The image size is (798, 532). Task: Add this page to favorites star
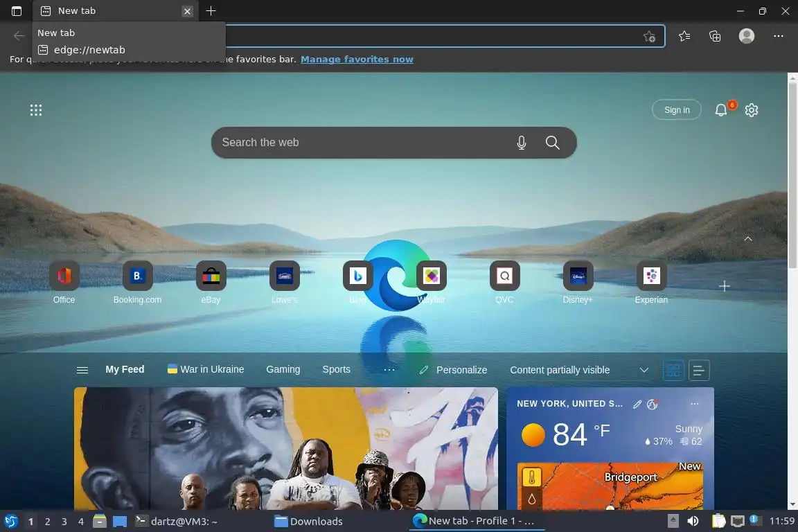(649, 36)
